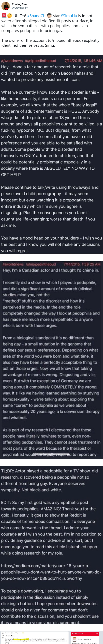Open the Thank You post title
This screenshot has width=103, height=644.
pyautogui.click(x=10, y=635)
